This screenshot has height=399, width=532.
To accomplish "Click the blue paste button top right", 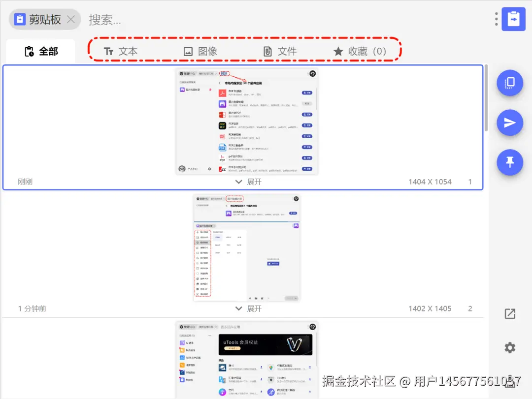I will pos(514,19).
